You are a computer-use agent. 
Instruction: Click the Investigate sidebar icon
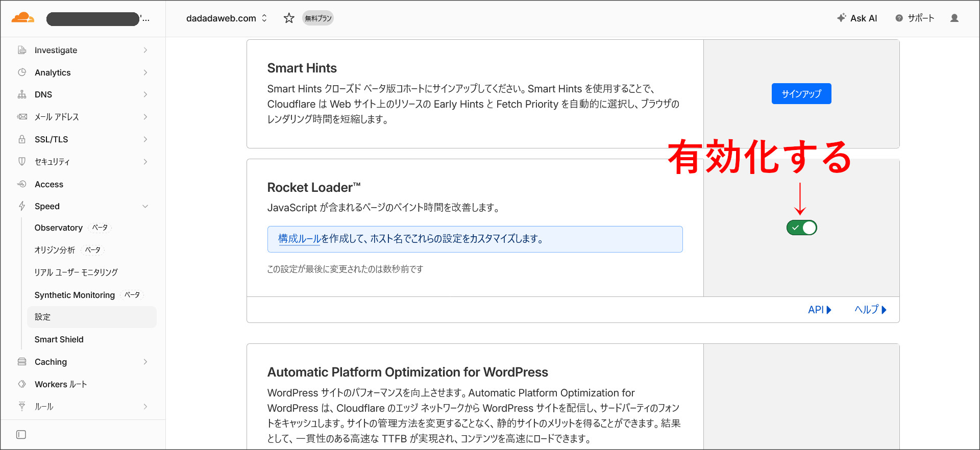(22, 50)
